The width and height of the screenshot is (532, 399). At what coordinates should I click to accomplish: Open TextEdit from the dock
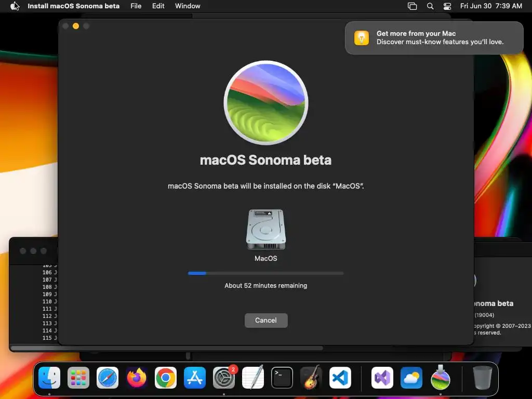click(x=253, y=378)
